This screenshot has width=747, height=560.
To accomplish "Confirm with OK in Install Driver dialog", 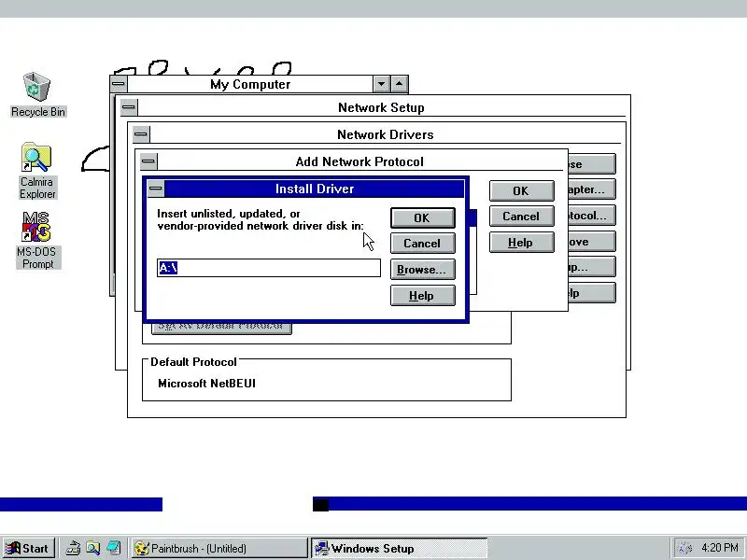I will (423, 218).
